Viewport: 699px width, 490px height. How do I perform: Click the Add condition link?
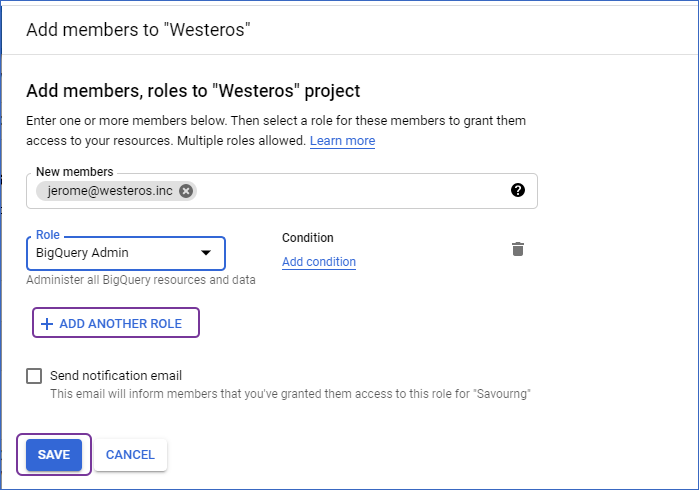click(319, 262)
